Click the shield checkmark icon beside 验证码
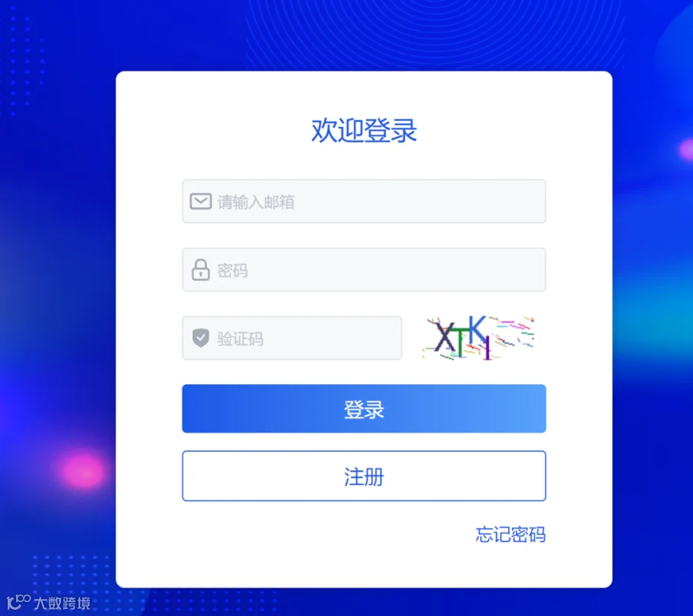Screen dimensions: 693x616 (201, 338)
